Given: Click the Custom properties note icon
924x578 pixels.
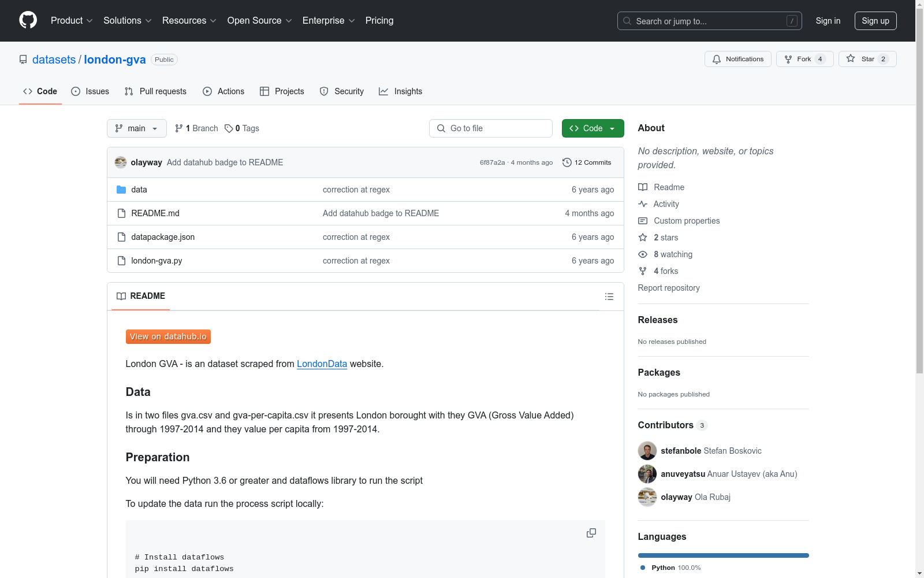Looking at the screenshot, I should click(x=643, y=221).
